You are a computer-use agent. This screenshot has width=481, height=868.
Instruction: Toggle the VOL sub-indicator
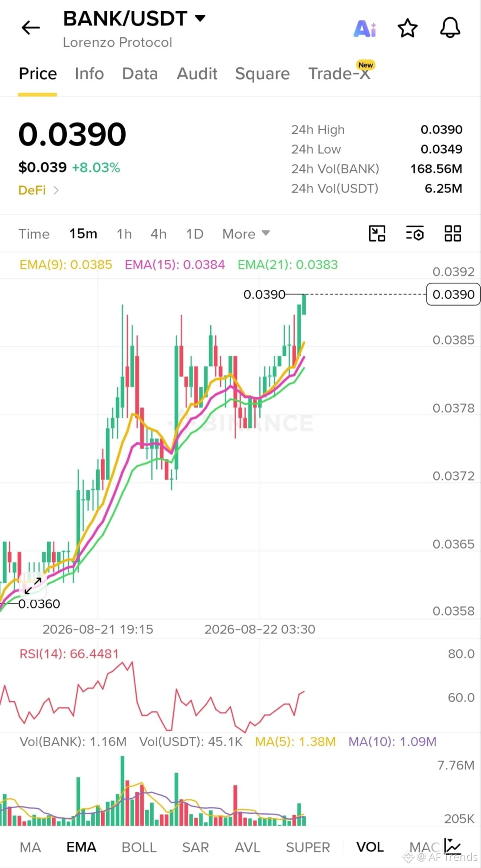click(x=370, y=847)
